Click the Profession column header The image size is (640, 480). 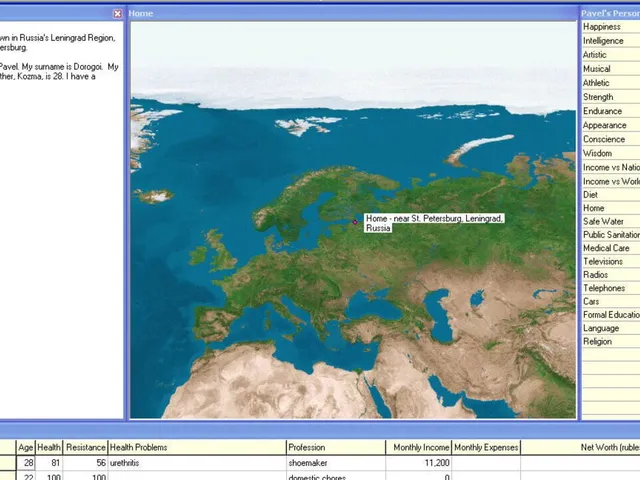(336, 447)
